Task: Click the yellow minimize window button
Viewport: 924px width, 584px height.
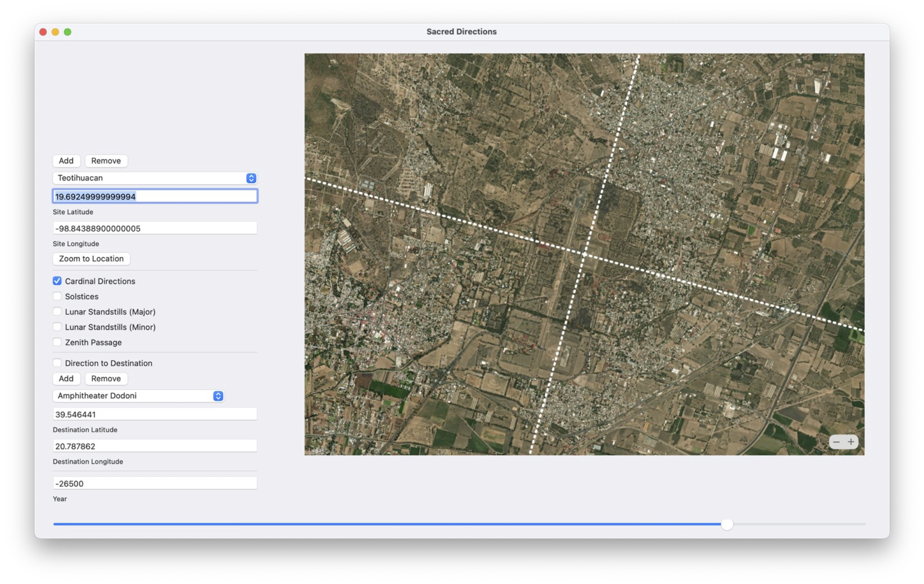Action: tap(55, 32)
